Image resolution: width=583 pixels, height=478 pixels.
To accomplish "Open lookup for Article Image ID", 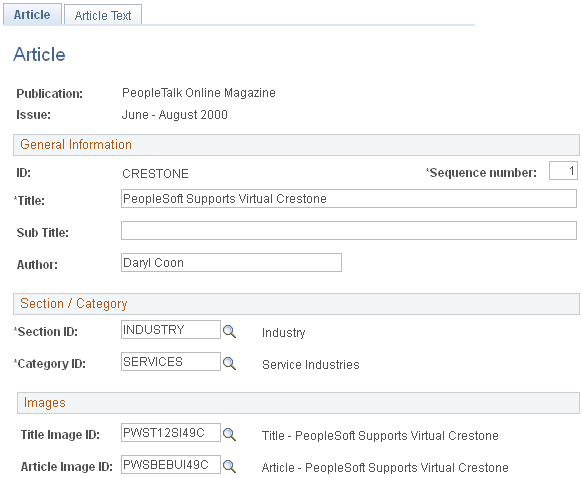I will tap(229, 466).
